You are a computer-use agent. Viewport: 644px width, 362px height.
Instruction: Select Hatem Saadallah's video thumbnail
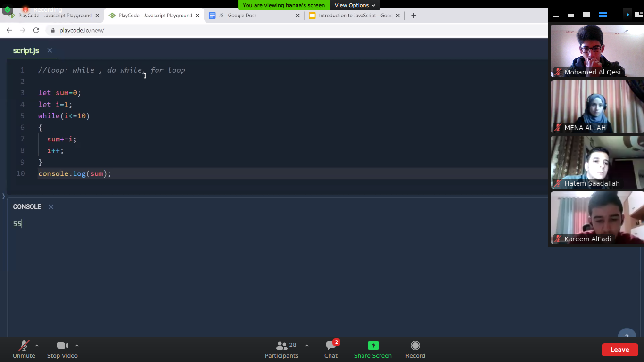click(596, 162)
